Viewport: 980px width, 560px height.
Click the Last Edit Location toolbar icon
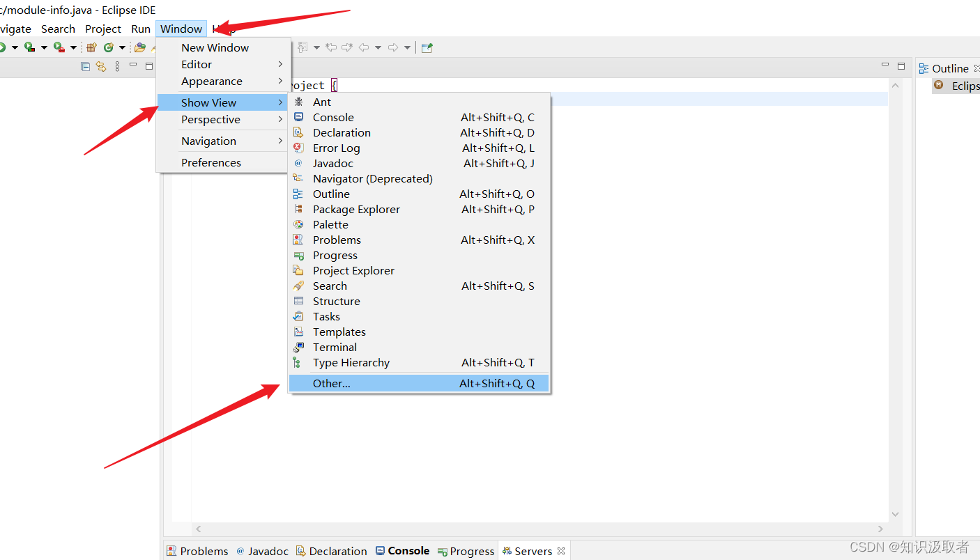(331, 47)
